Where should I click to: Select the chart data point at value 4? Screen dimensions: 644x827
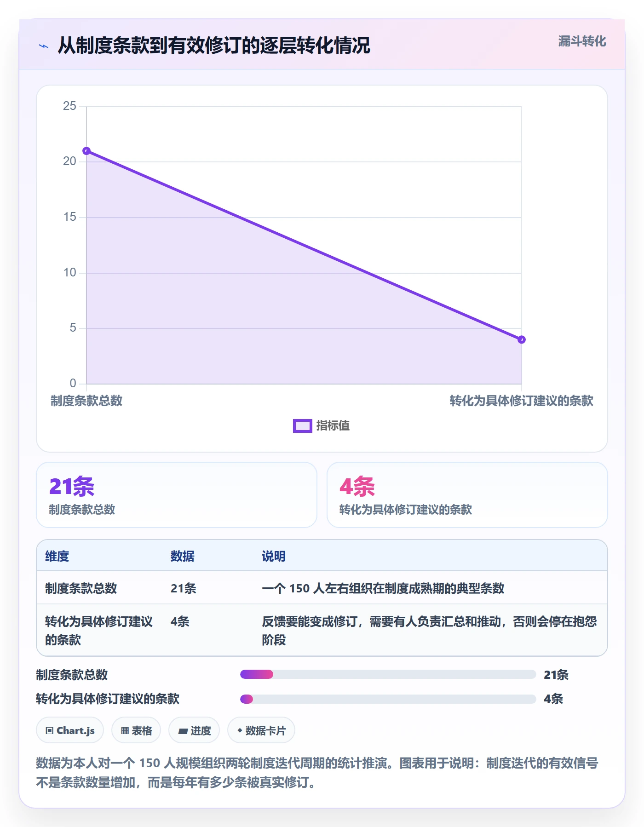coord(521,339)
